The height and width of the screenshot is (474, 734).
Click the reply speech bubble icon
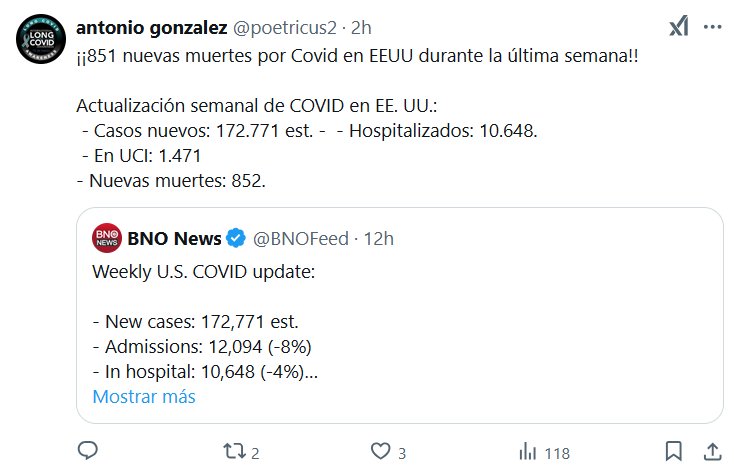(x=87, y=451)
